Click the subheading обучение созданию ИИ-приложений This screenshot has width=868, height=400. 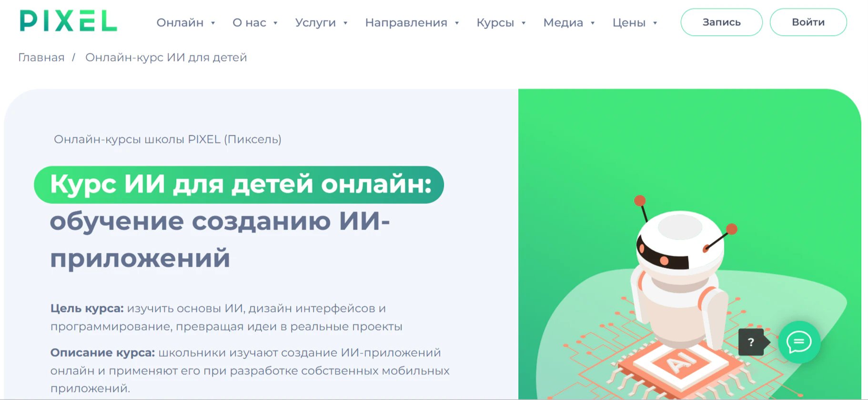(x=220, y=240)
